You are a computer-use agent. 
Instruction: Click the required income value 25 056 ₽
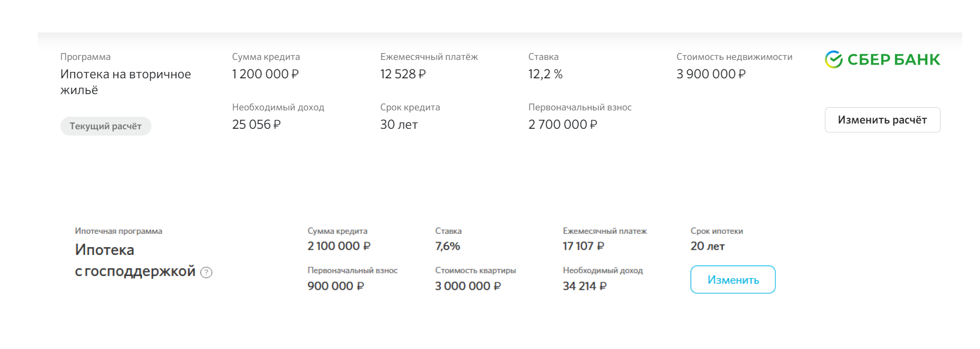256,125
